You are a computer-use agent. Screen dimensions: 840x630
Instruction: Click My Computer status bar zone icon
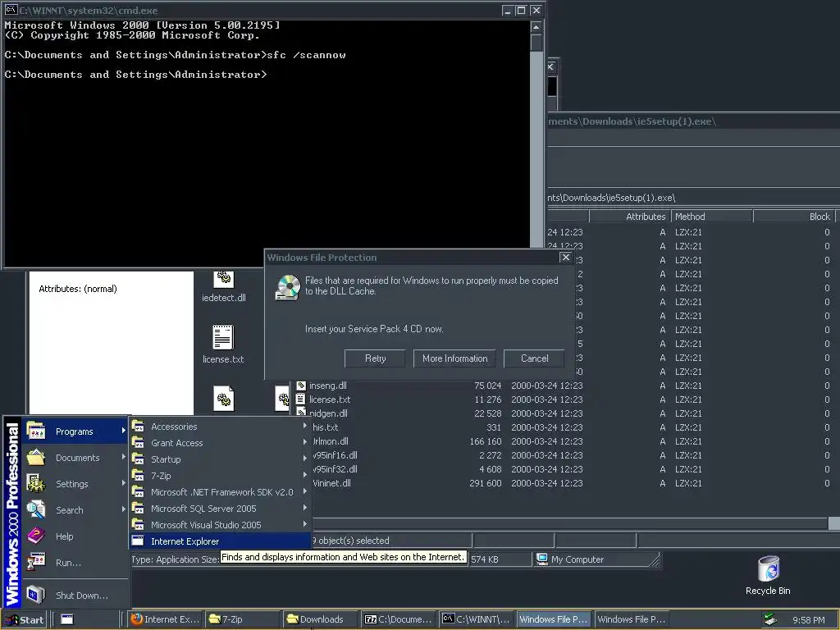pyautogui.click(x=542, y=559)
